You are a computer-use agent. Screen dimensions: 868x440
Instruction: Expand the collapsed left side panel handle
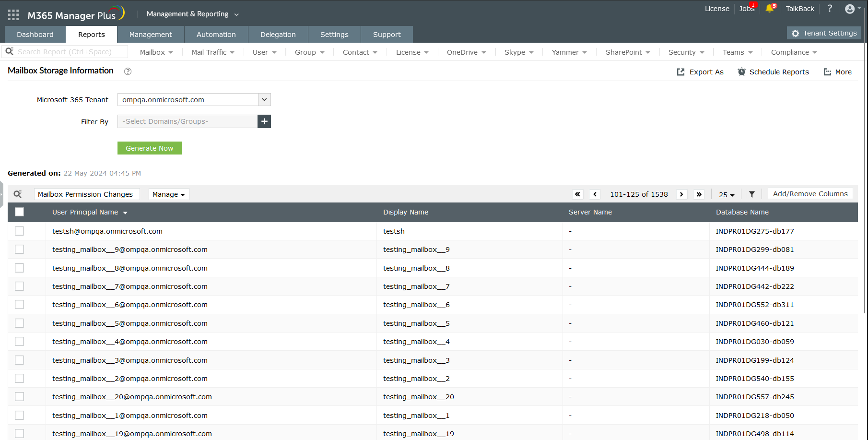pyautogui.click(x=1, y=194)
